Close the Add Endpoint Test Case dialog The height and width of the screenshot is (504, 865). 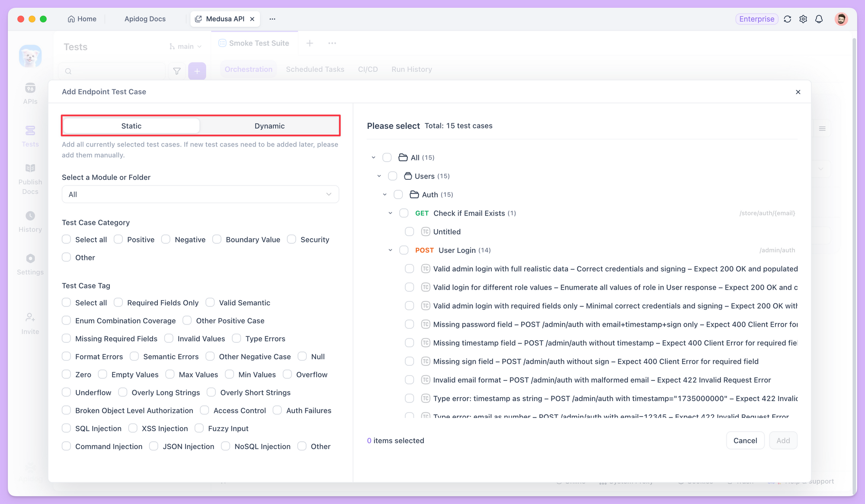[x=798, y=92]
